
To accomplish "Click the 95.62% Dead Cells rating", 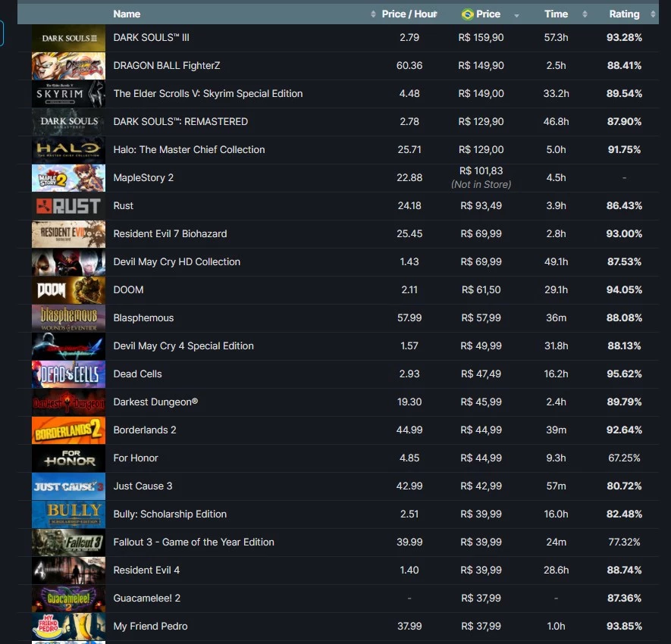I will (x=624, y=374).
